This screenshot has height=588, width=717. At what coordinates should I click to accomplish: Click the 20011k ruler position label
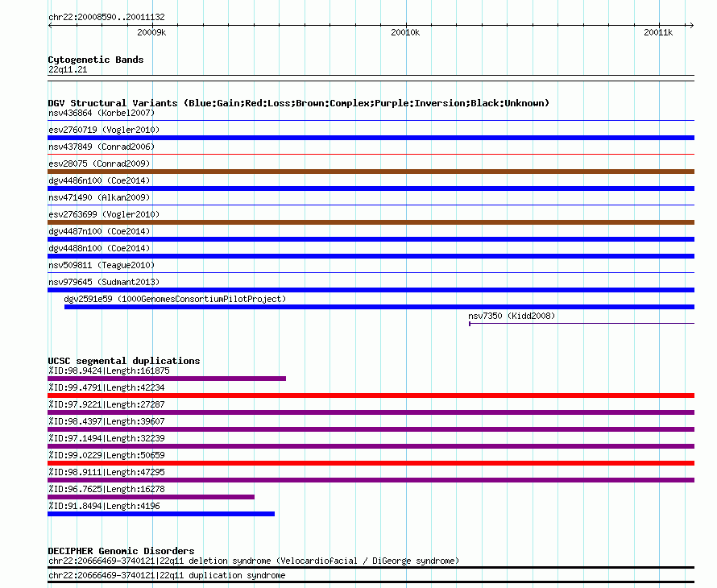tap(658, 32)
